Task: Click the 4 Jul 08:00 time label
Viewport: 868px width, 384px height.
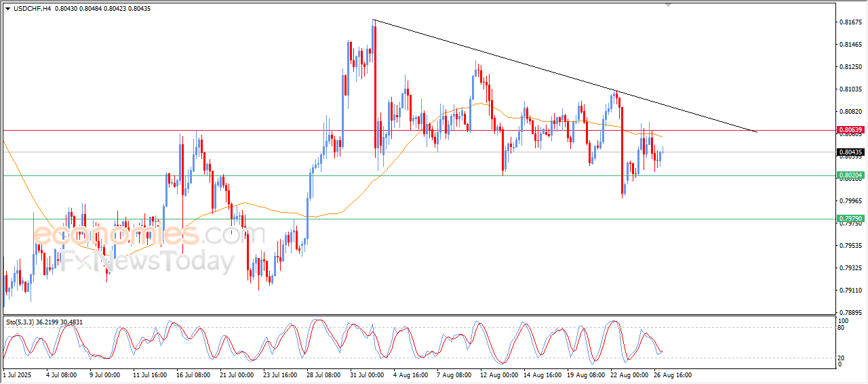Action: [62, 375]
